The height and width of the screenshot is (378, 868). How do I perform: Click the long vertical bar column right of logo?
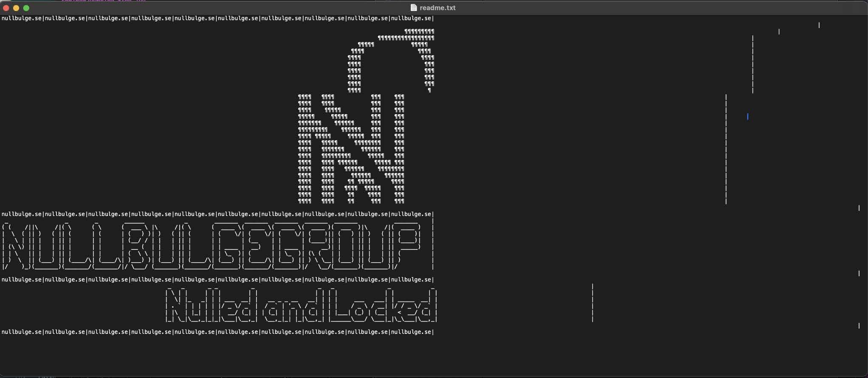coord(726,149)
